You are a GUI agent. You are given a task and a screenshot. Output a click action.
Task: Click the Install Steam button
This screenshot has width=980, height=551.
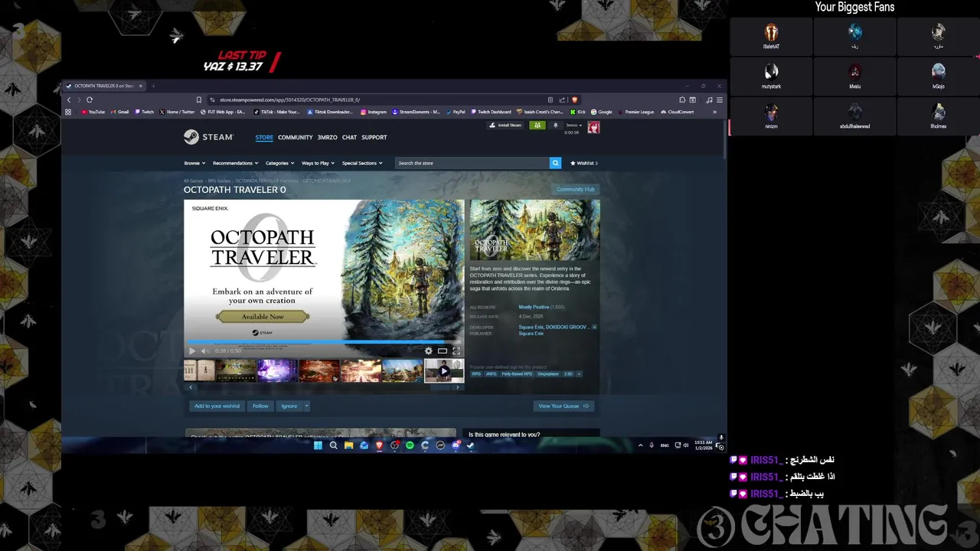tap(506, 125)
